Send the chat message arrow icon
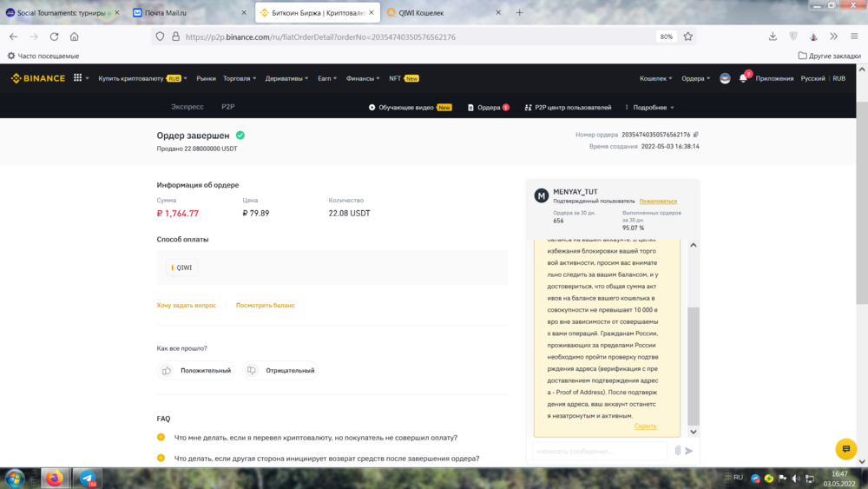This screenshot has height=489, width=868. [x=688, y=451]
